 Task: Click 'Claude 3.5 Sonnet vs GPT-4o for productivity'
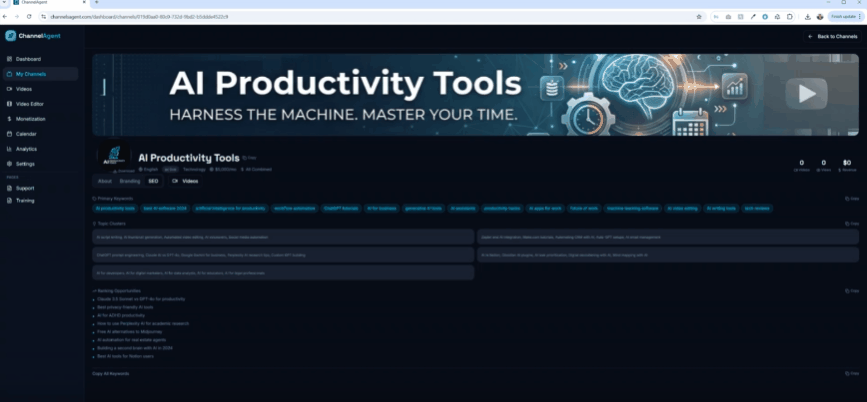141,299
